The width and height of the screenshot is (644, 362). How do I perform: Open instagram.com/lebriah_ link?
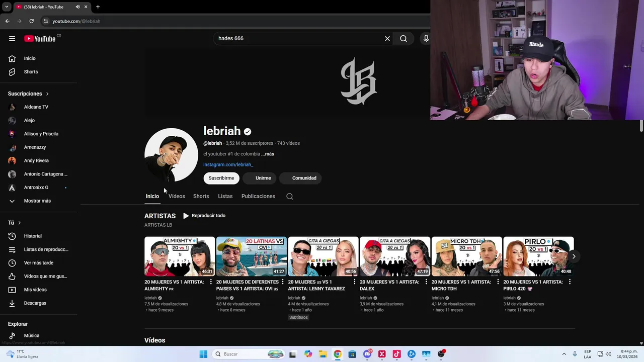click(228, 165)
